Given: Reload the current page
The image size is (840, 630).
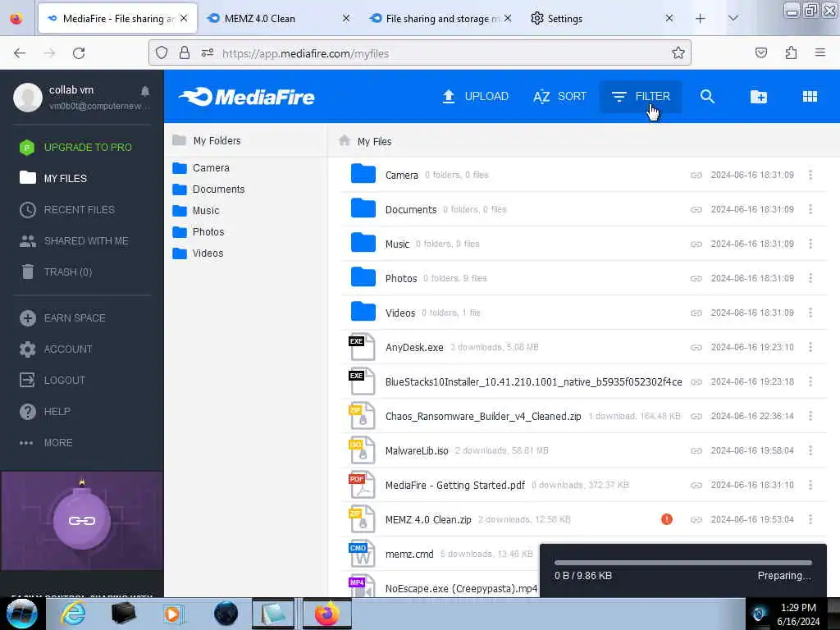Looking at the screenshot, I should tap(79, 53).
